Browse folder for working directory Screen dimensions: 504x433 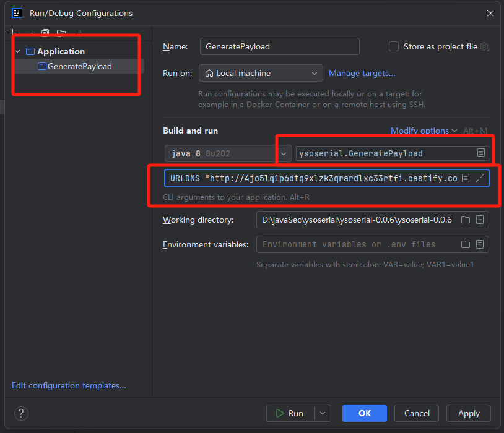[466, 220]
